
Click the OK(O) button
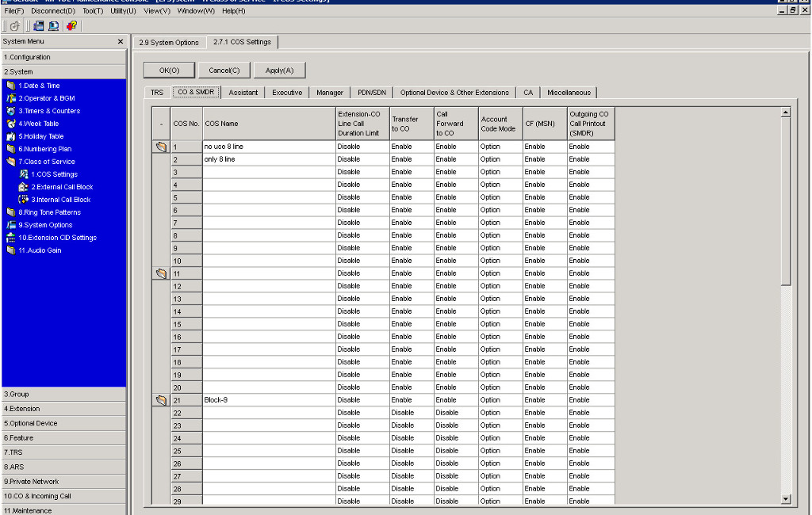tap(170, 71)
